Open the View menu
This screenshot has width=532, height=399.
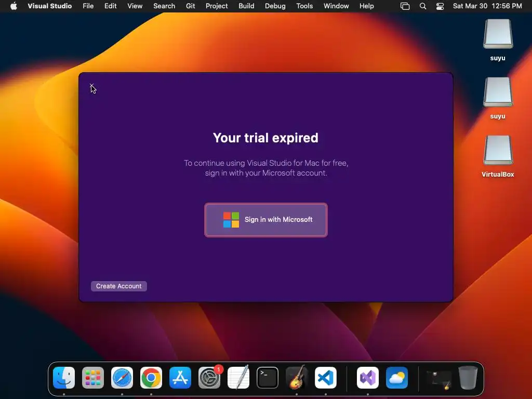(x=135, y=6)
